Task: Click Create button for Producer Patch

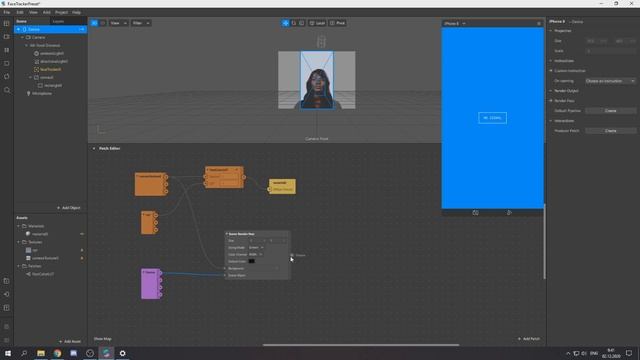Action: pos(610,131)
